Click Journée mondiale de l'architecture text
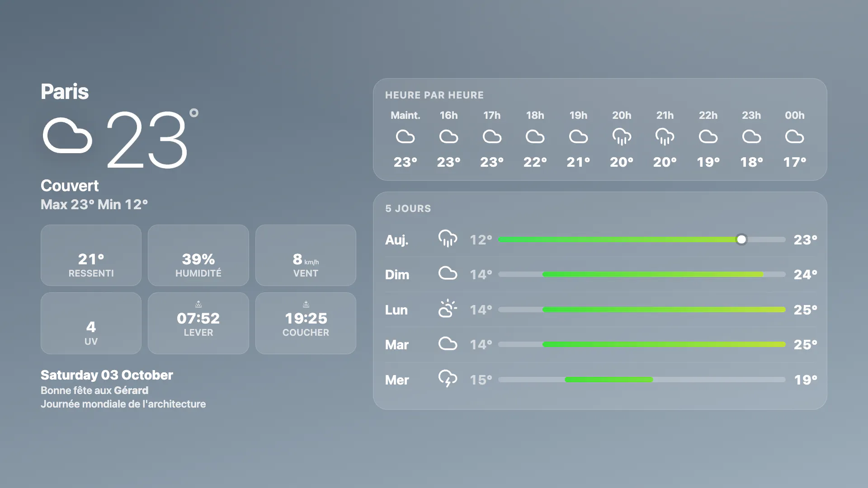Viewport: 868px width, 488px height. [x=123, y=404]
